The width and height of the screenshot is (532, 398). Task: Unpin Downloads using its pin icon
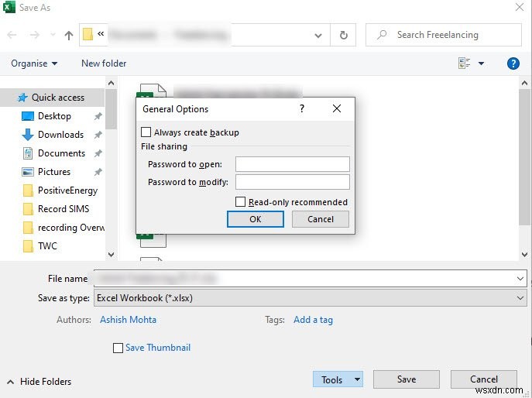(x=98, y=135)
